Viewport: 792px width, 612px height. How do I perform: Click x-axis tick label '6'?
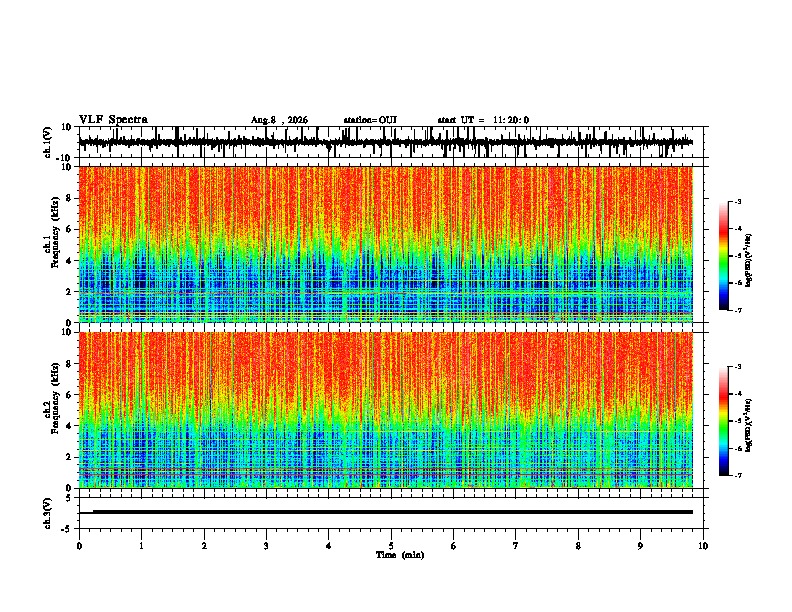coord(454,546)
